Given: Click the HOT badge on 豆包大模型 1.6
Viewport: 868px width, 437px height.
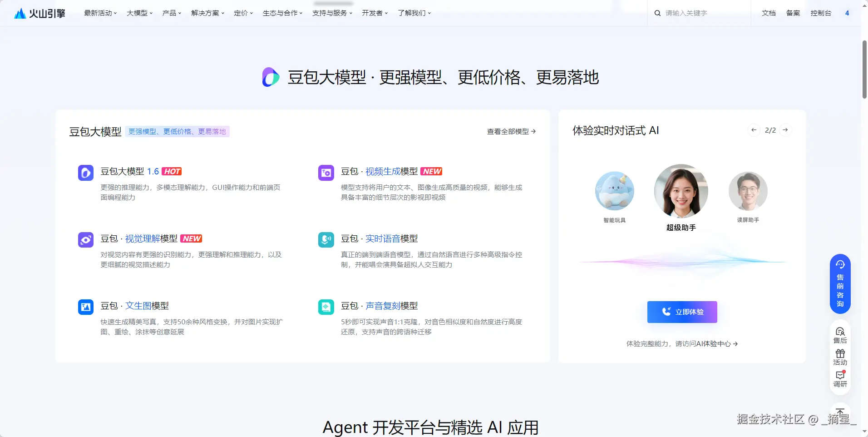Looking at the screenshot, I should tap(172, 171).
